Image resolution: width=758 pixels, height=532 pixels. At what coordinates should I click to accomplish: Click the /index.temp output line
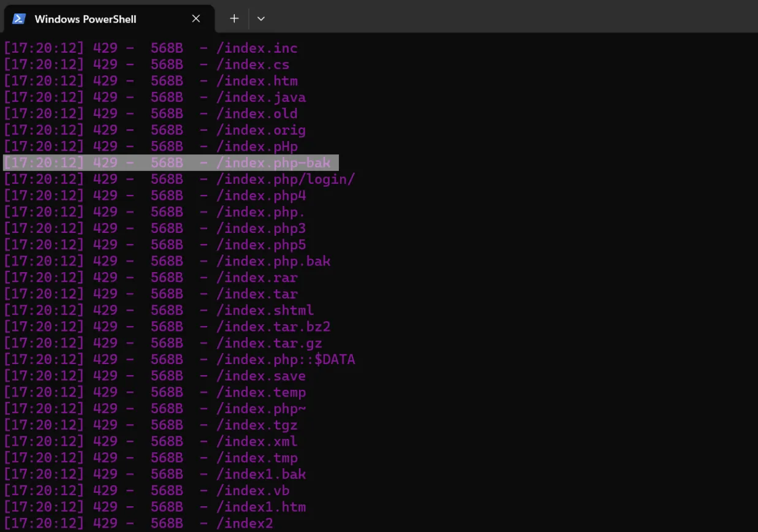point(155,392)
